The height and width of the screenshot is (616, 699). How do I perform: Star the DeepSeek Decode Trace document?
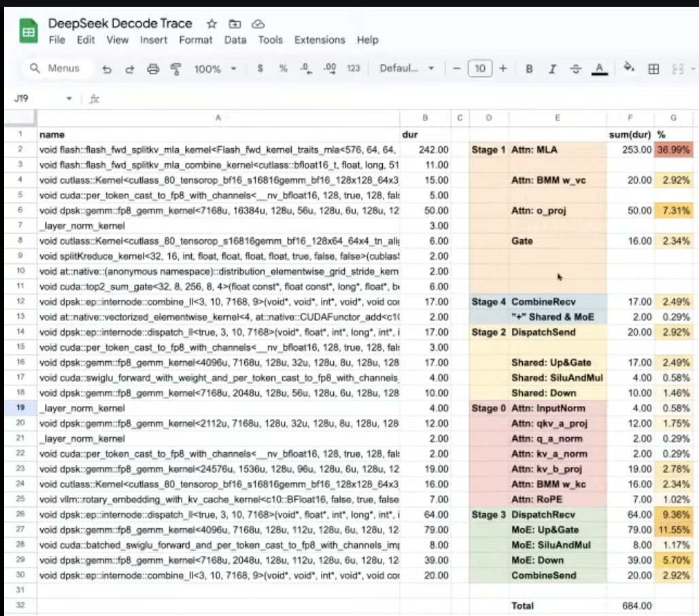click(211, 24)
